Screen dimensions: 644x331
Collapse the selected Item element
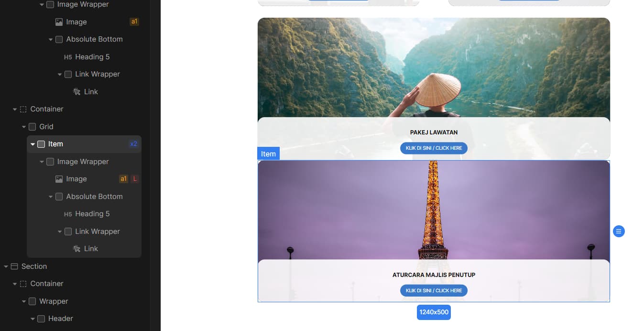33,144
